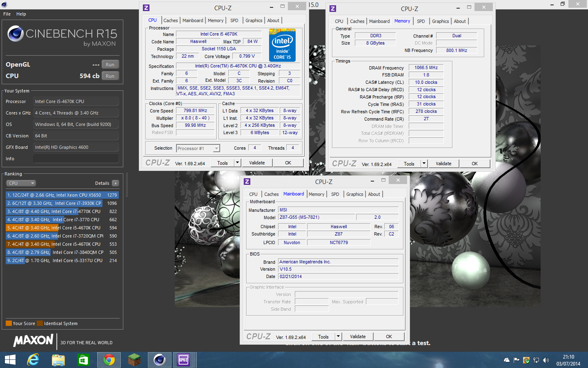This screenshot has width=588, height=368.
Task: Switch to Memory tab in Mainboard window
Action: click(316, 194)
